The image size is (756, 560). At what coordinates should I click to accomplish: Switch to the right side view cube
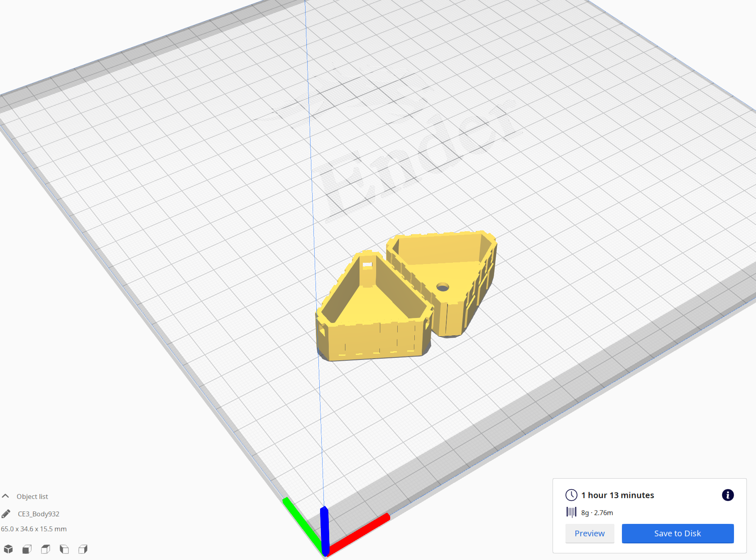click(x=83, y=549)
